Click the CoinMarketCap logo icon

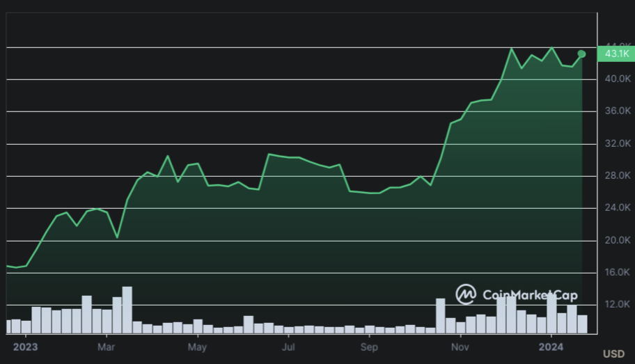coord(466,294)
